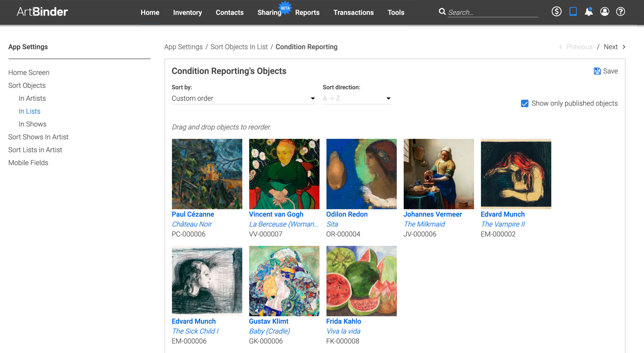This screenshot has width=644, height=353.
Task: Click the ArtBinder logo
Action: point(42,11)
